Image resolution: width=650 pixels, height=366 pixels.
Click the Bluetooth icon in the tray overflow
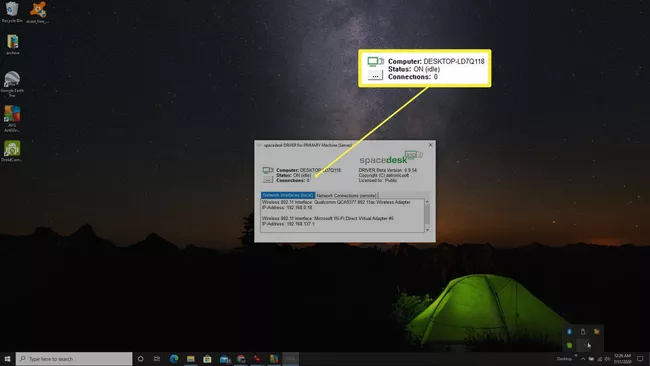(x=570, y=332)
